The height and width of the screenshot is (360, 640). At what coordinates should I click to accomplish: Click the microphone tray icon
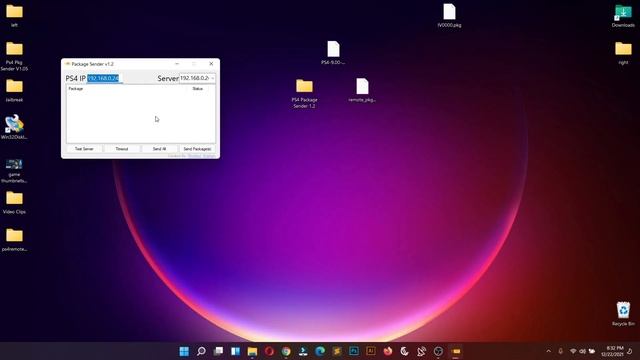[x=560, y=351]
